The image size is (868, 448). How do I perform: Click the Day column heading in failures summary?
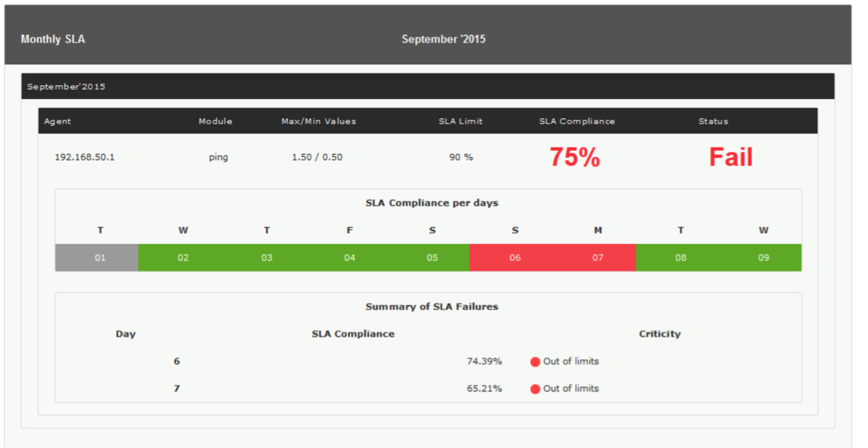pos(126,334)
